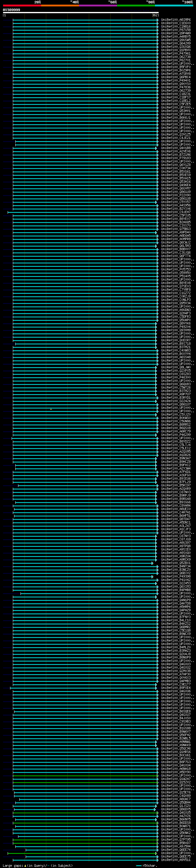Open hit UniRef100_P87158
Viewport: 196px width, 868px height.
175,30
